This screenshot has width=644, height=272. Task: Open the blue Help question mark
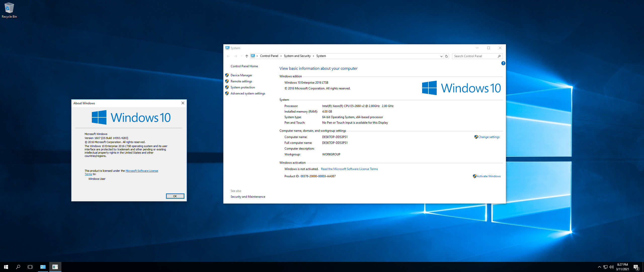pos(503,63)
